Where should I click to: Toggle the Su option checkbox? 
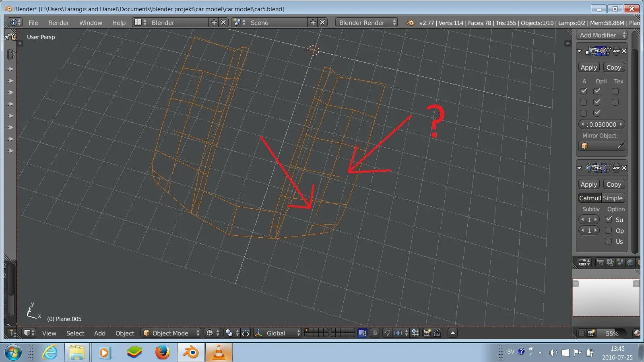[609, 219]
